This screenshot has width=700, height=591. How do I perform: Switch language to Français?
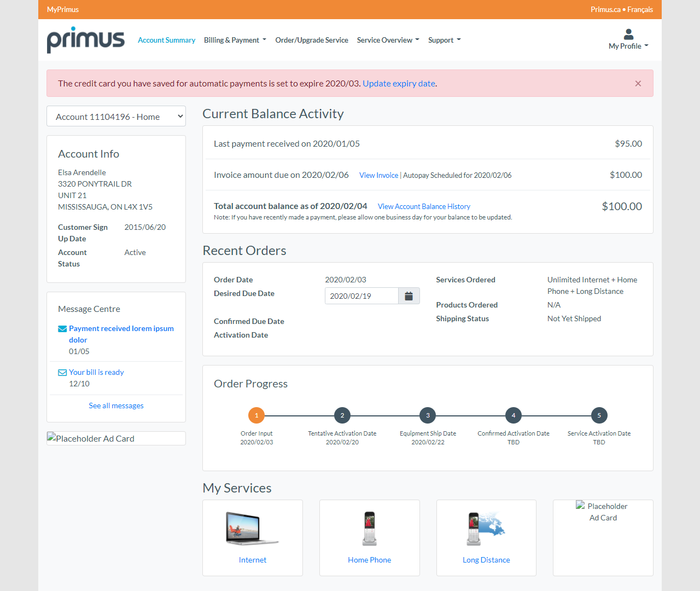640,9
